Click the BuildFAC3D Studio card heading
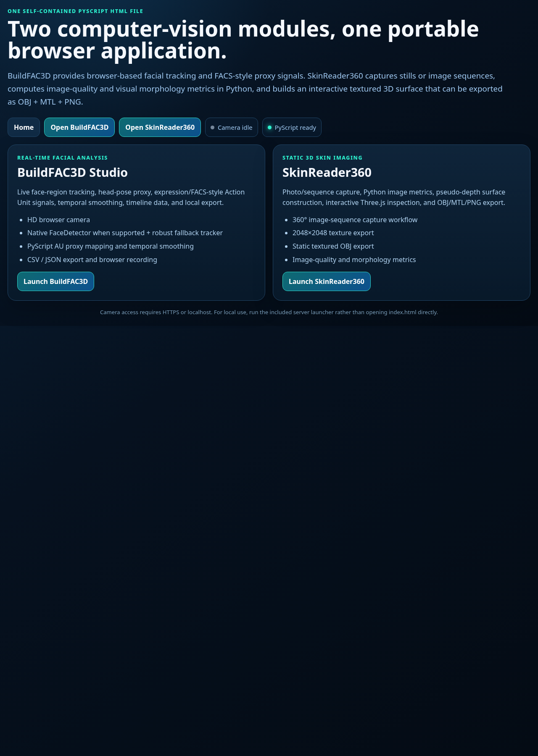The image size is (538, 756). [x=72, y=173]
